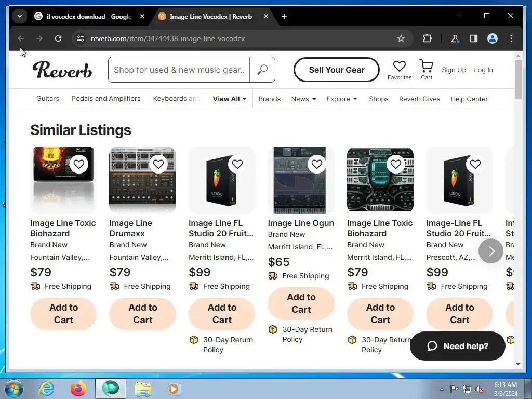Screen dimensions: 532x399
Task: Click the muted volume tray icon
Action: (x=480, y=389)
